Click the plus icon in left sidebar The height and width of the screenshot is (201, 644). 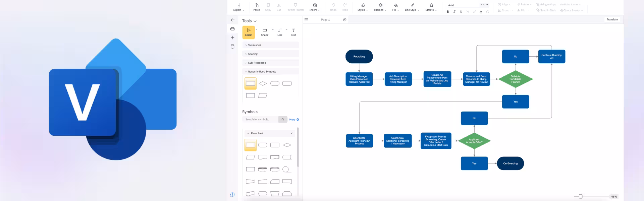[x=232, y=38]
